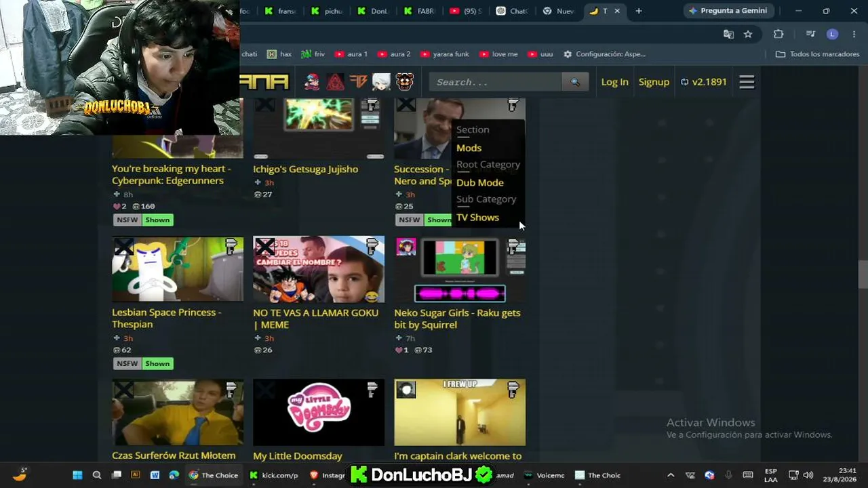
Task: Switch to the ChatGPT browser tab
Action: coord(512,11)
